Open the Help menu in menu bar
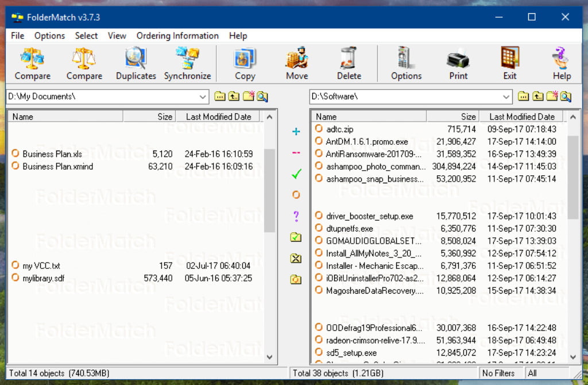588x385 pixels. pyautogui.click(x=238, y=36)
